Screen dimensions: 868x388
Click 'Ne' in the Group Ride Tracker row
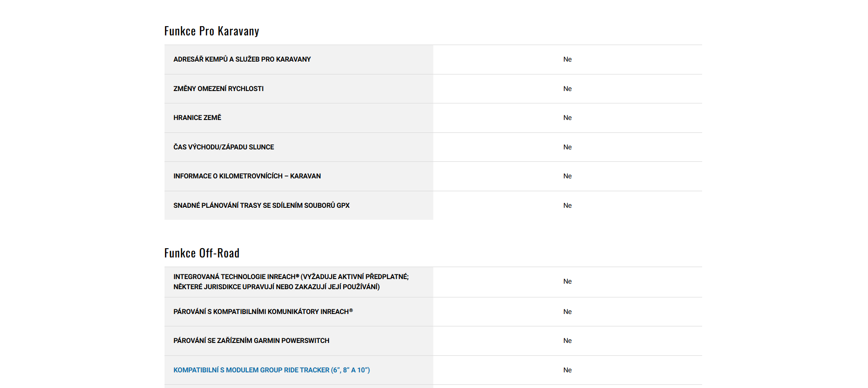pos(567,370)
